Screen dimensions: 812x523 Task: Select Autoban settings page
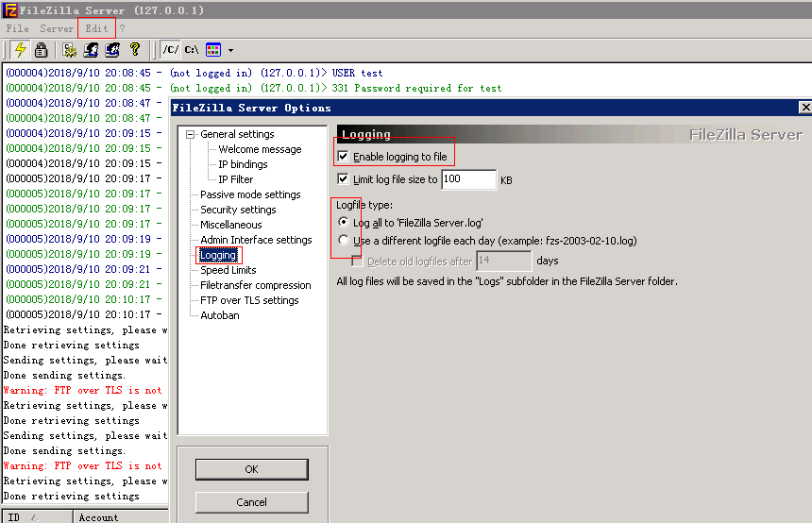tap(220, 315)
